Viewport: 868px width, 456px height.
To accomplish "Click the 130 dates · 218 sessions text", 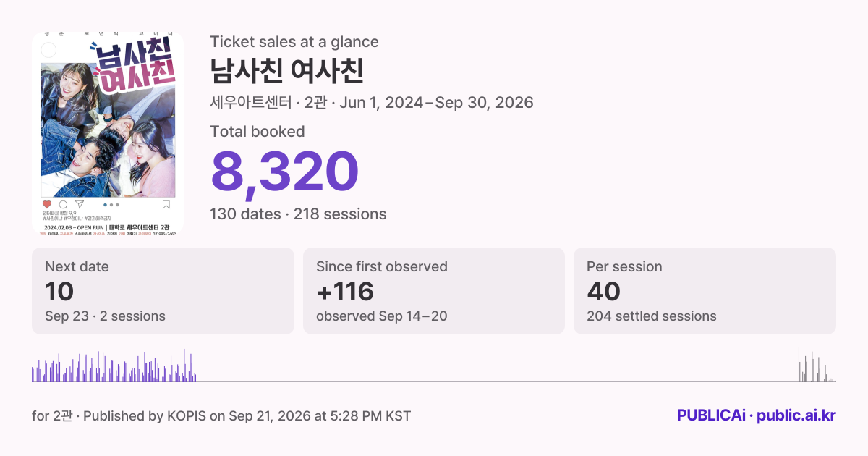I will click(x=298, y=214).
